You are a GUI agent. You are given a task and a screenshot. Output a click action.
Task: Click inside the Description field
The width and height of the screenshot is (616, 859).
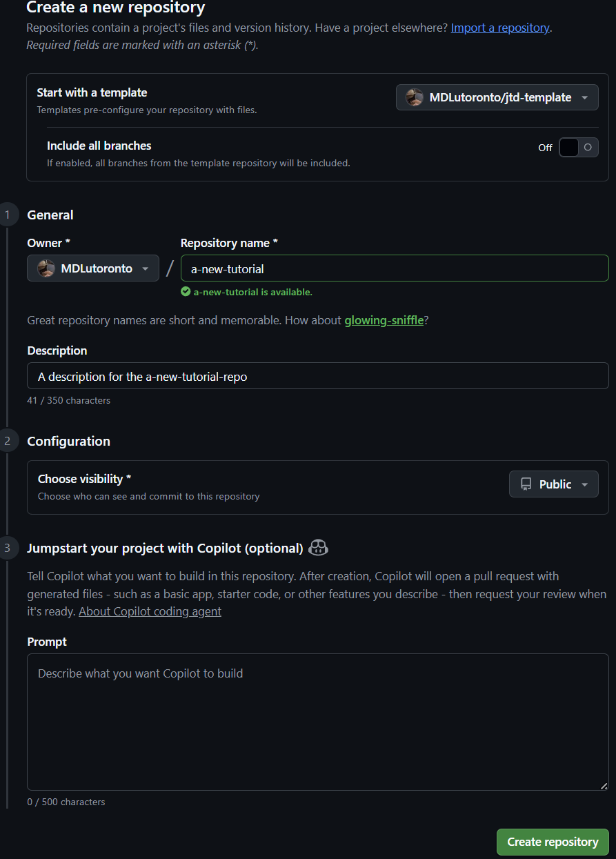pos(317,375)
